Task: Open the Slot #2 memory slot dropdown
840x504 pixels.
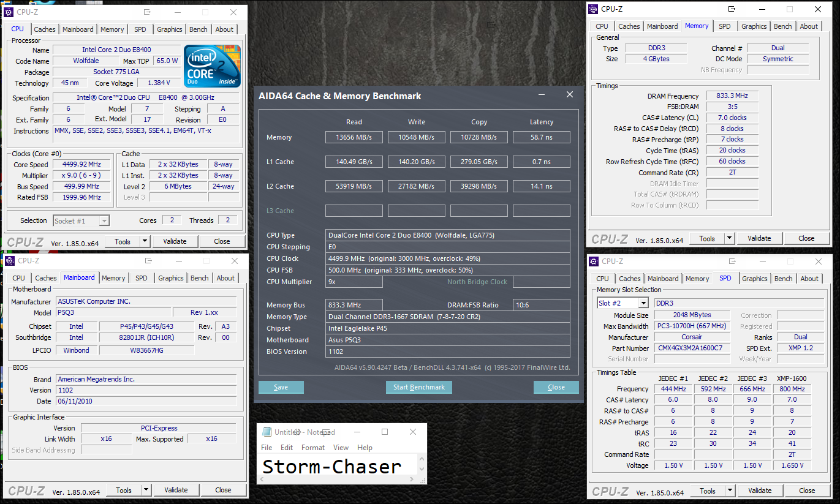Action: [x=643, y=303]
